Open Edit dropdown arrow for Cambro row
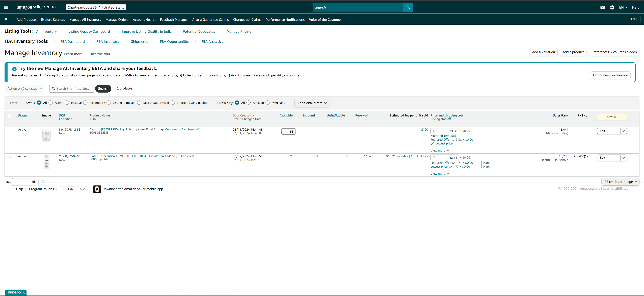Image resolution: width=644 pixels, height=296 pixels. 624,131
